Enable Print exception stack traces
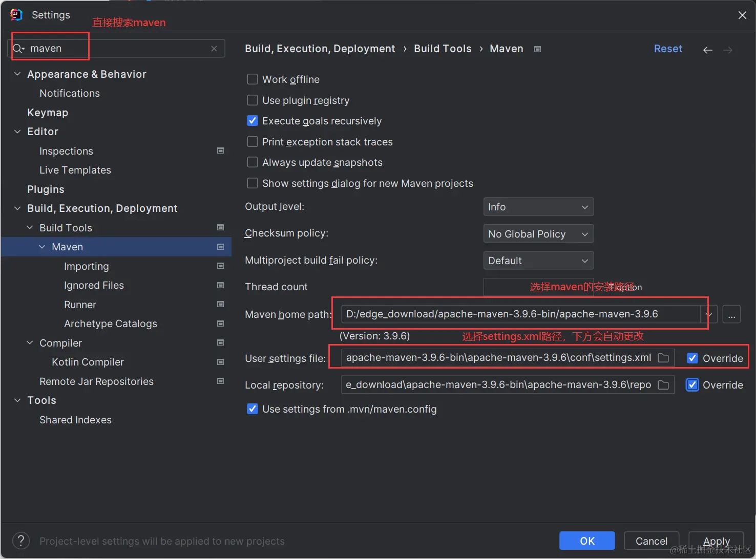This screenshot has height=559, width=756. tap(253, 141)
